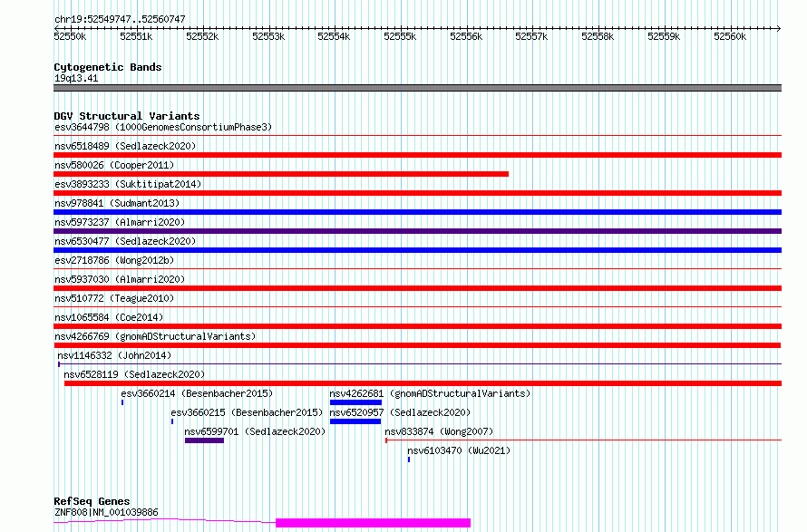Open gene label ZNF808|NM_001039886
The width and height of the screenshot is (807, 532).
click(x=106, y=512)
